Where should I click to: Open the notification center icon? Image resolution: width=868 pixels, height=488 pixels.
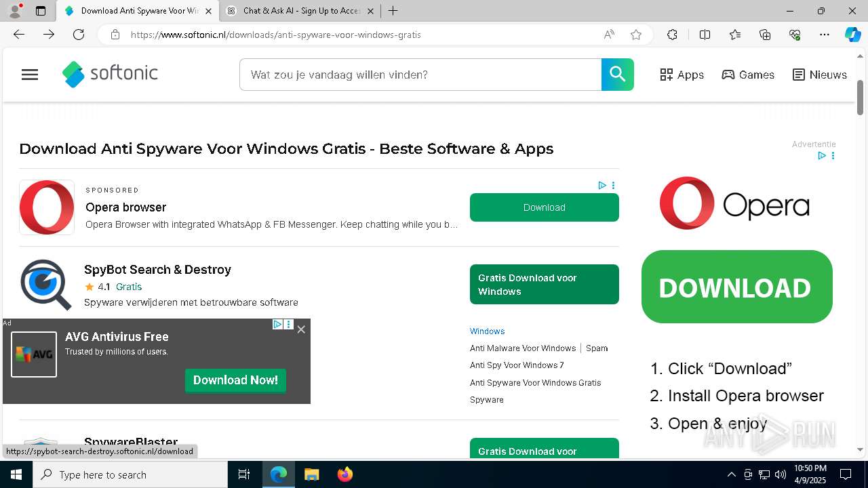pos(846,474)
